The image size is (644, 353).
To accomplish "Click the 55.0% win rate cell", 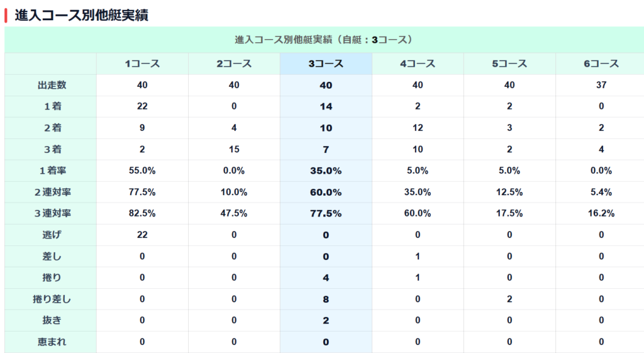I will (x=142, y=171).
